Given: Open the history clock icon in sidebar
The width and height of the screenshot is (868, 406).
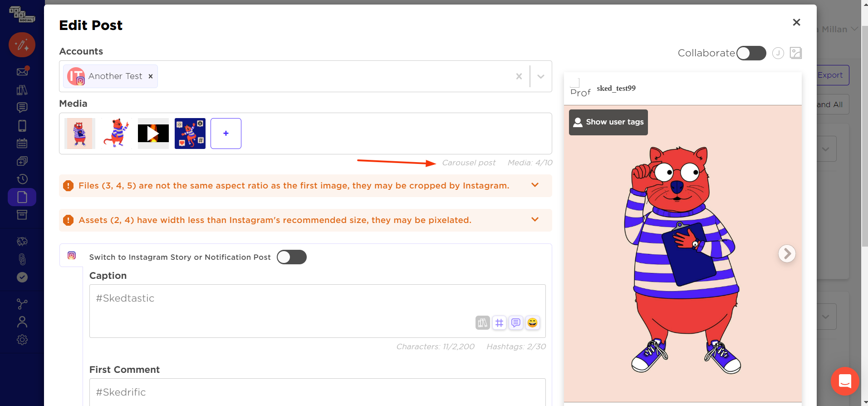Looking at the screenshot, I should tap(22, 179).
